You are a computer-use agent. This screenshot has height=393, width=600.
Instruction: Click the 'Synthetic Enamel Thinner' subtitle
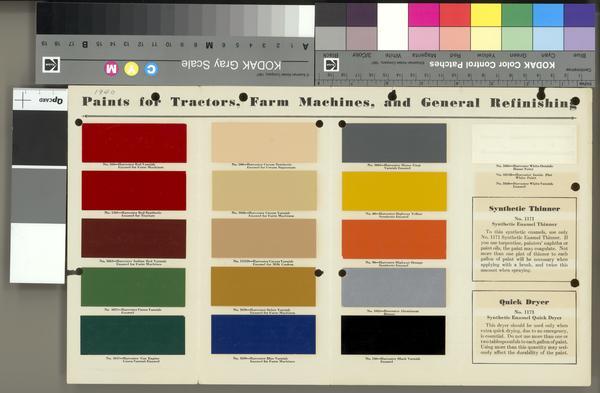pos(524,224)
